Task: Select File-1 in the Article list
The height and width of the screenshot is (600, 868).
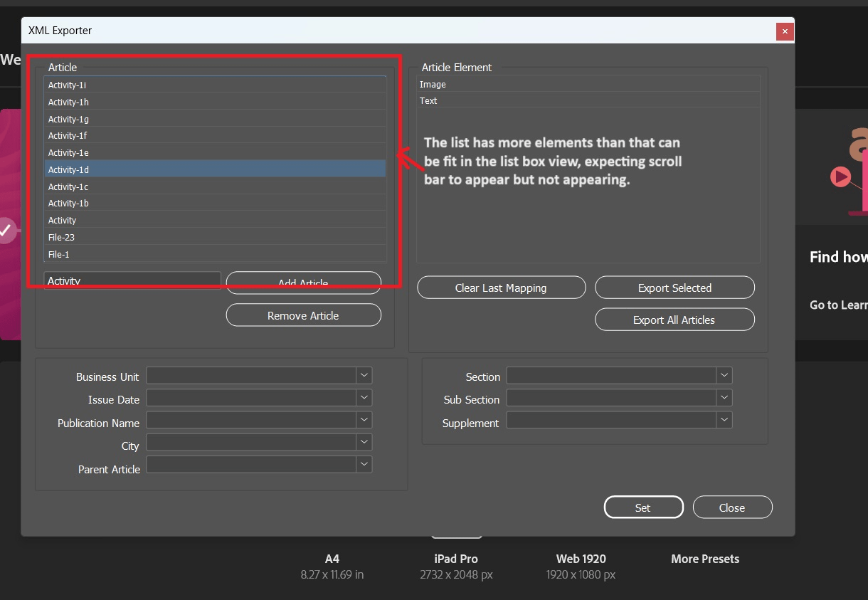Action: tap(215, 254)
